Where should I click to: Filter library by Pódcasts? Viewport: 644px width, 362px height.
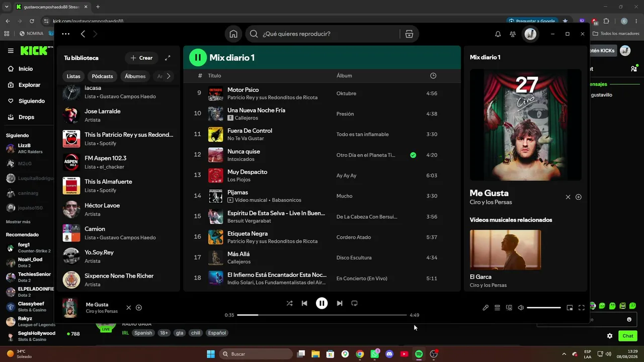click(102, 76)
